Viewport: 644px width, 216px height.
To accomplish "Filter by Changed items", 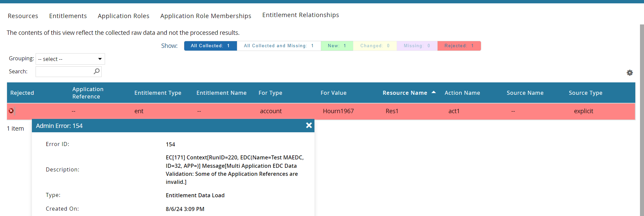I will click(x=375, y=46).
